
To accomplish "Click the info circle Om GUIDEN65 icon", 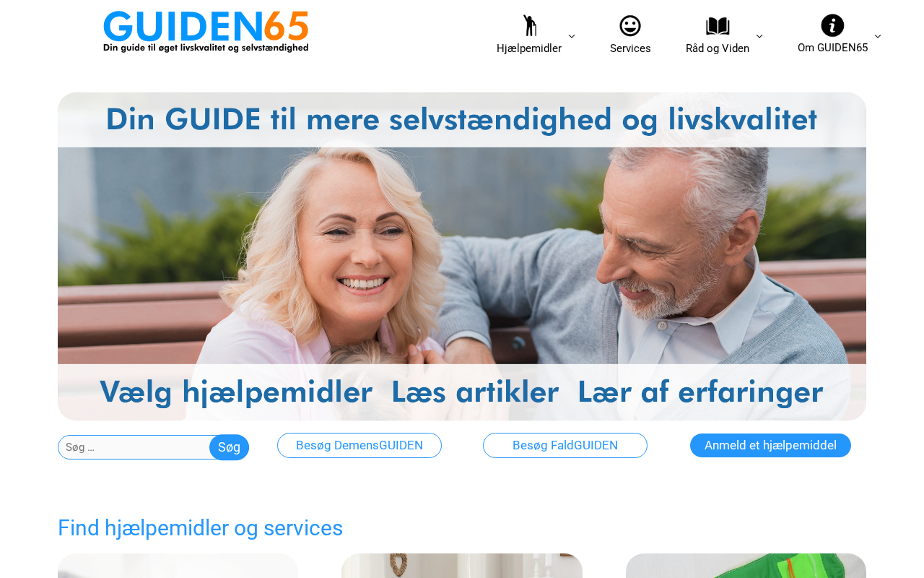I will tap(832, 25).
